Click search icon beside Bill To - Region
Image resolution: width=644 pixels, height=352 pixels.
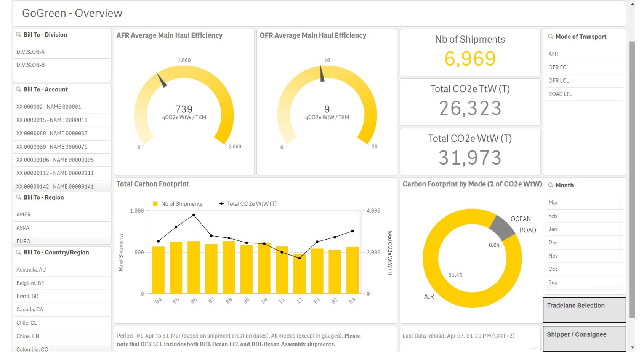(x=19, y=197)
